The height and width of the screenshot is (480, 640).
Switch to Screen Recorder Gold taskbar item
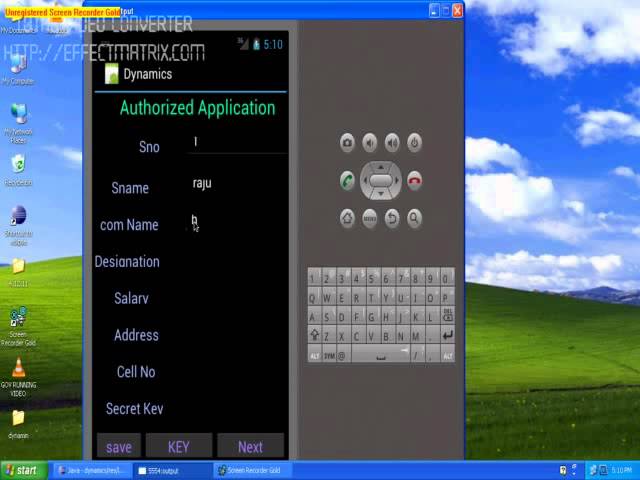tap(253, 471)
